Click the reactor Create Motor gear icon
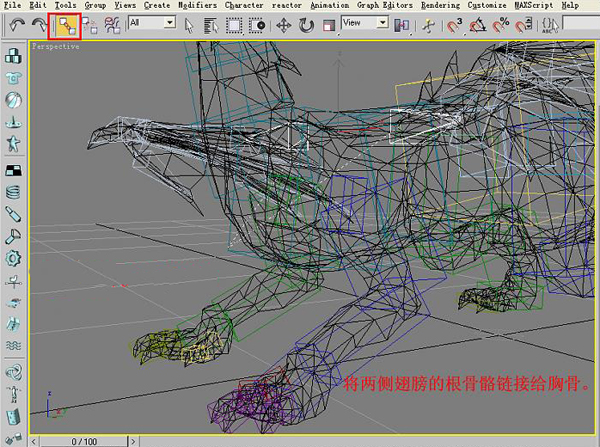Image resolution: width=600 pixels, height=447 pixels. pos(13,258)
